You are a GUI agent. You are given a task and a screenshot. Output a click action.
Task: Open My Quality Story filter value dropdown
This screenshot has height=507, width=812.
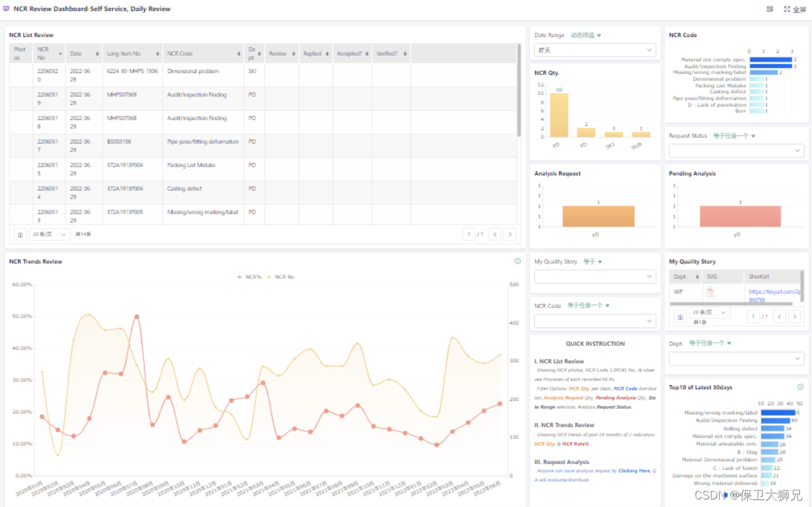pyautogui.click(x=595, y=277)
